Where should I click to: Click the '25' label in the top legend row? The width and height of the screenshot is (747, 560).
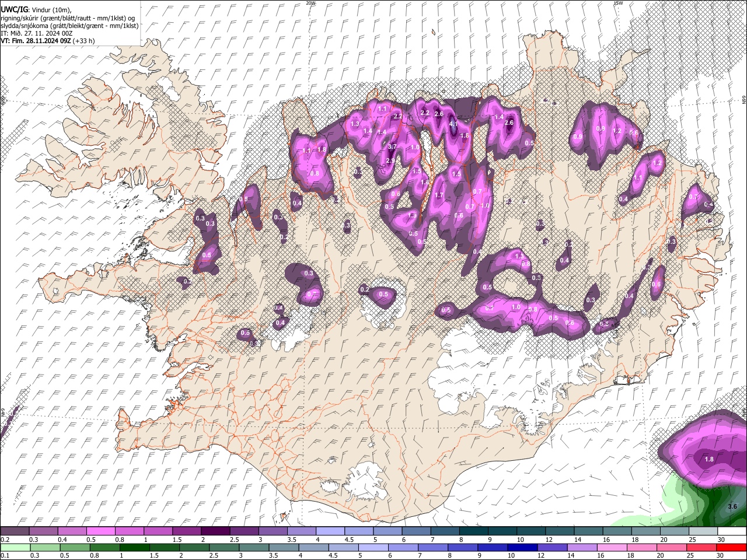[692, 540]
